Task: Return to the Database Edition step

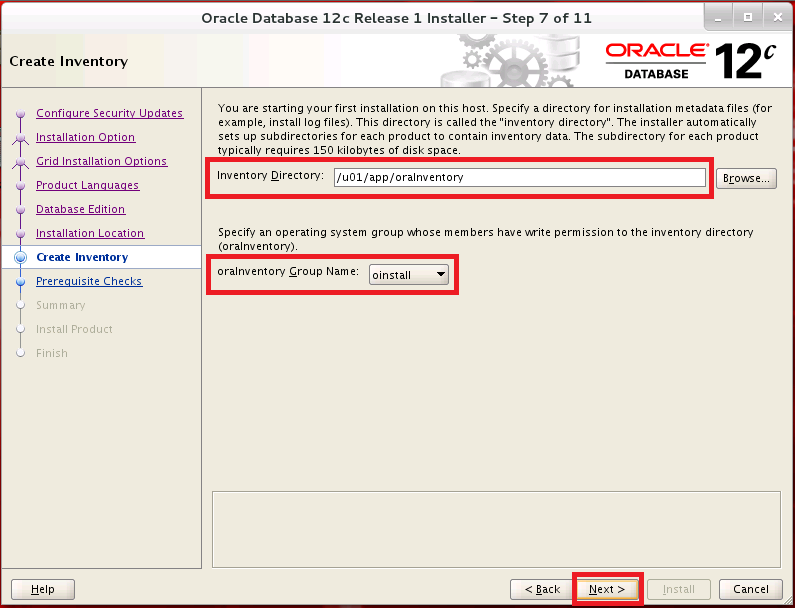Action: coord(80,209)
